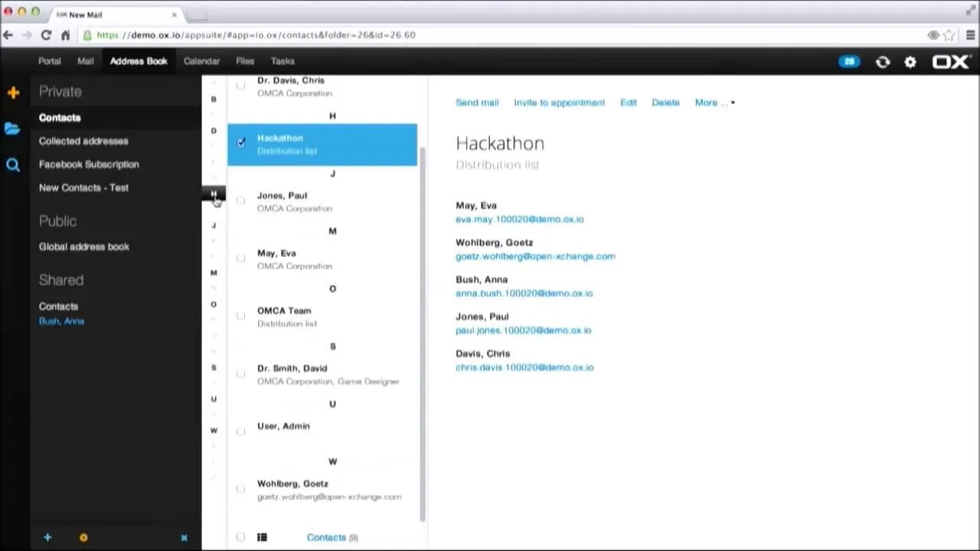The height and width of the screenshot is (551, 980).
Task: Click Contacts (9) link at list bottom
Action: coord(332,538)
